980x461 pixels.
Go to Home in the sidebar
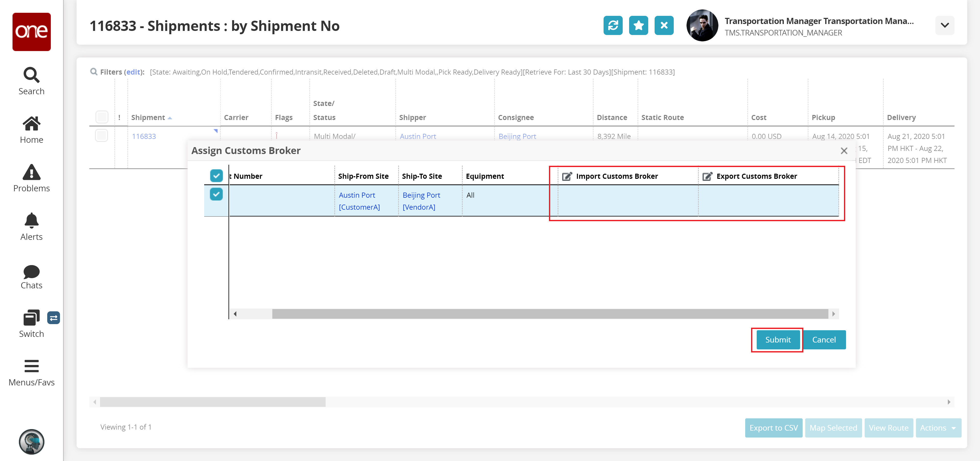[x=31, y=129]
